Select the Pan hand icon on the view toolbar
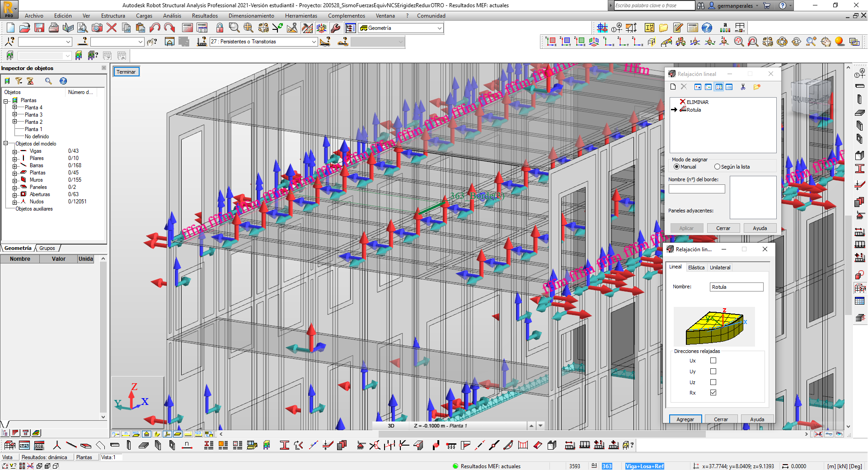 point(826,42)
